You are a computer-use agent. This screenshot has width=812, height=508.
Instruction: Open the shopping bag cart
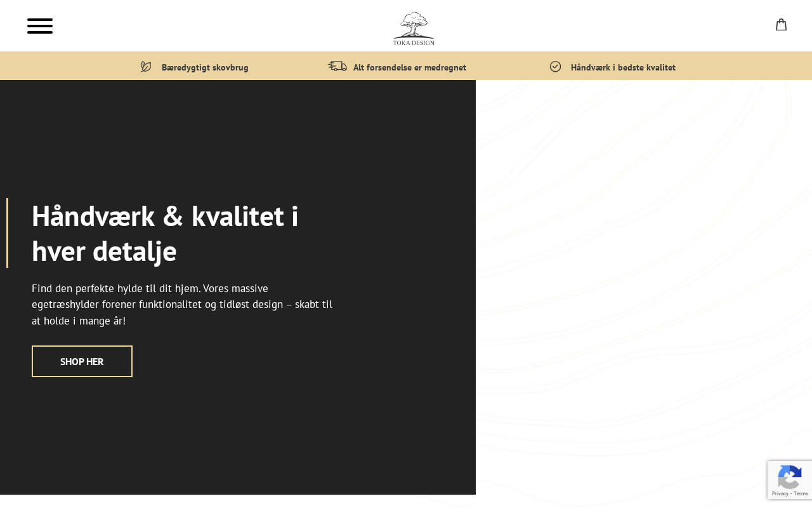point(782,25)
